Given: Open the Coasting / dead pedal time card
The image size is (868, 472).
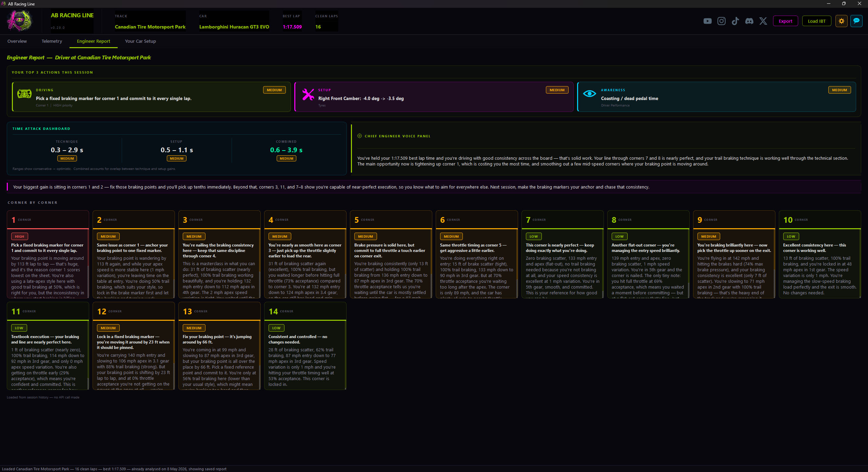Looking at the screenshot, I should click(716, 97).
